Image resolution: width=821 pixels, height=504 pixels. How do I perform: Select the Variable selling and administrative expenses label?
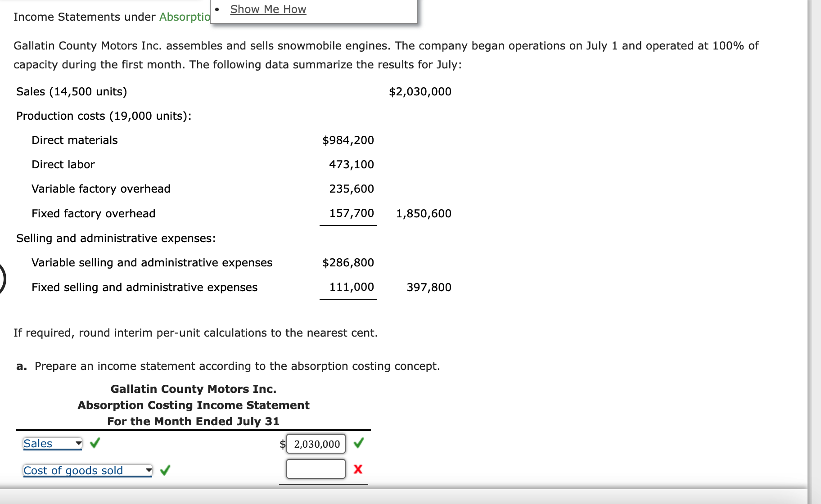point(152,262)
